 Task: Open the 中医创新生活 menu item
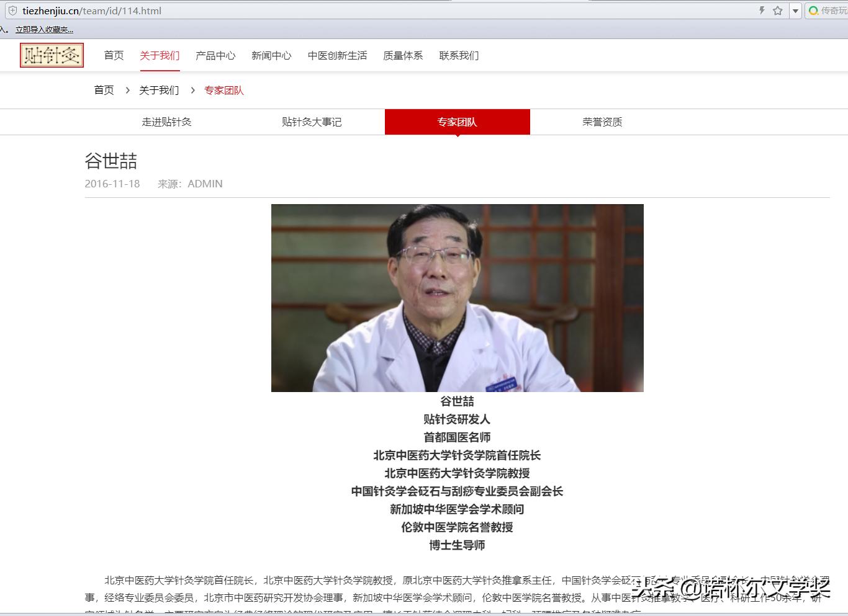(337, 55)
